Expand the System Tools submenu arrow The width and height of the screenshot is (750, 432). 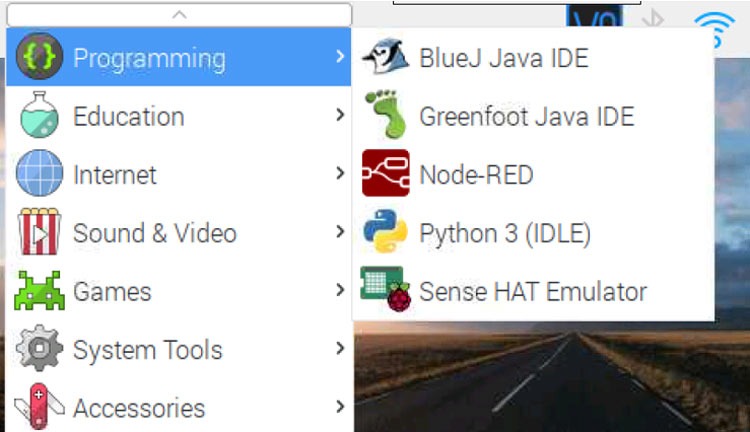(x=340, y=350)
